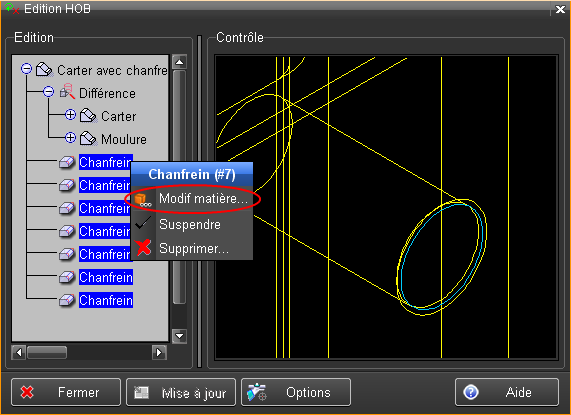The height and width of the screenshot is (415, 571).
Task: Click the Carter shape icon
Action: coord(88,116)
